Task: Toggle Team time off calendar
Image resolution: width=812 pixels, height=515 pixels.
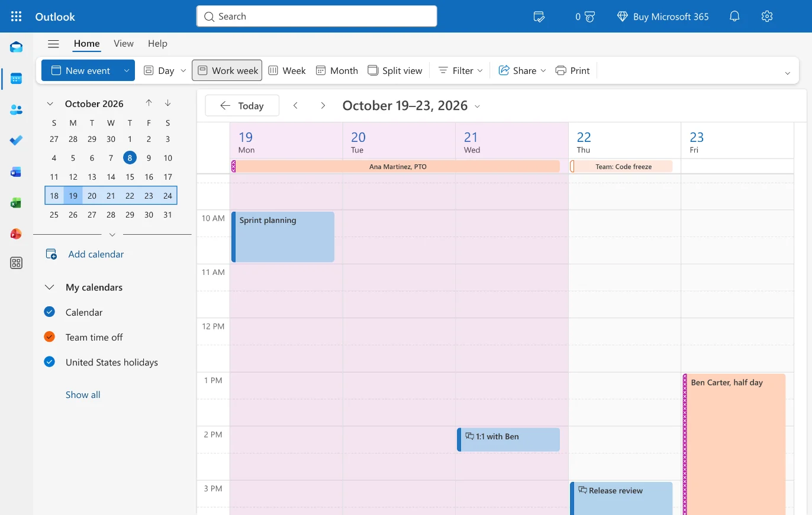Action: (49, 336)
